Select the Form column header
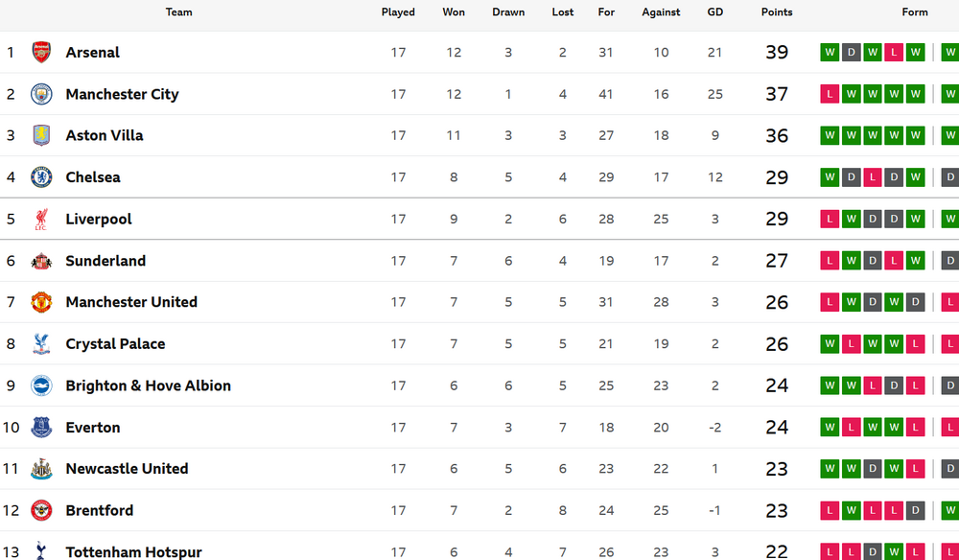The width and height of the screenshot is (959, 560). 915,12
